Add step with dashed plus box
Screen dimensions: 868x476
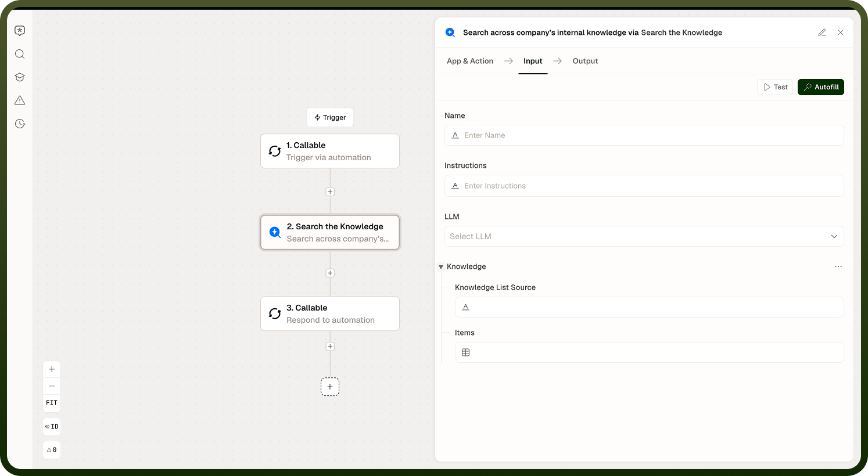[x=330, y=387]
